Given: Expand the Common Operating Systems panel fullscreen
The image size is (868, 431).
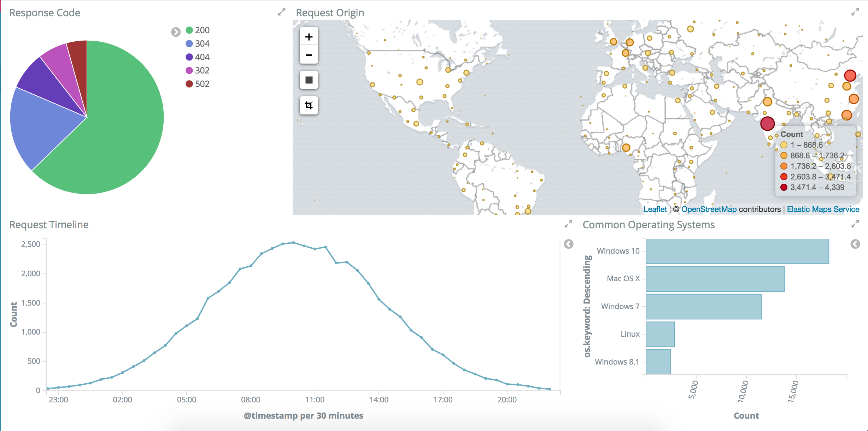Looking at the screenshot, I should coord(855,224).
